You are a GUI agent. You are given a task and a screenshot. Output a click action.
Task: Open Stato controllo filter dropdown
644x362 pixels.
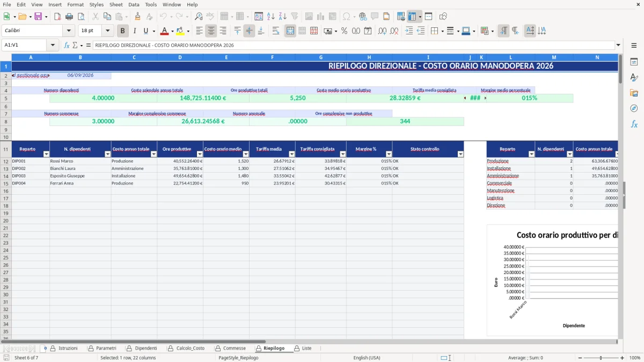click(x=460, y=154)
